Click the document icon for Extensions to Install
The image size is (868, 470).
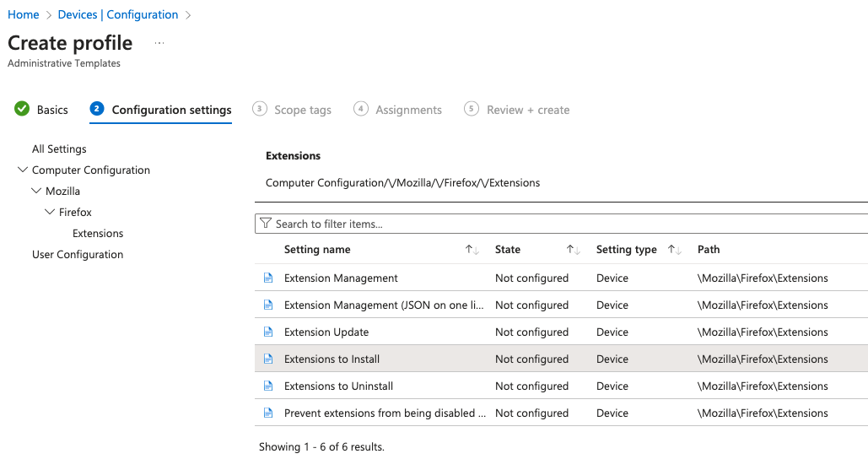[268, 359]
